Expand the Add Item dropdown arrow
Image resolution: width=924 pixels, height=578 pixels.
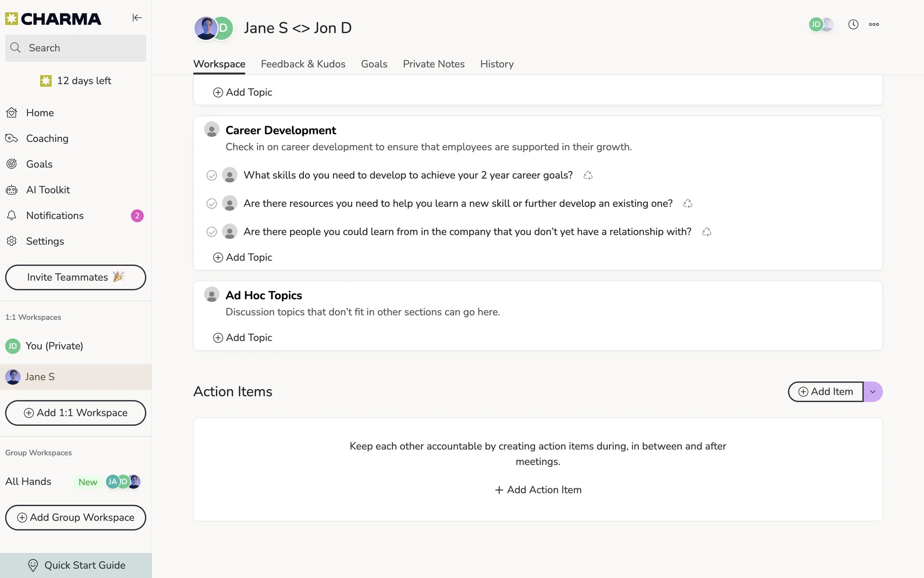[873, 392]
